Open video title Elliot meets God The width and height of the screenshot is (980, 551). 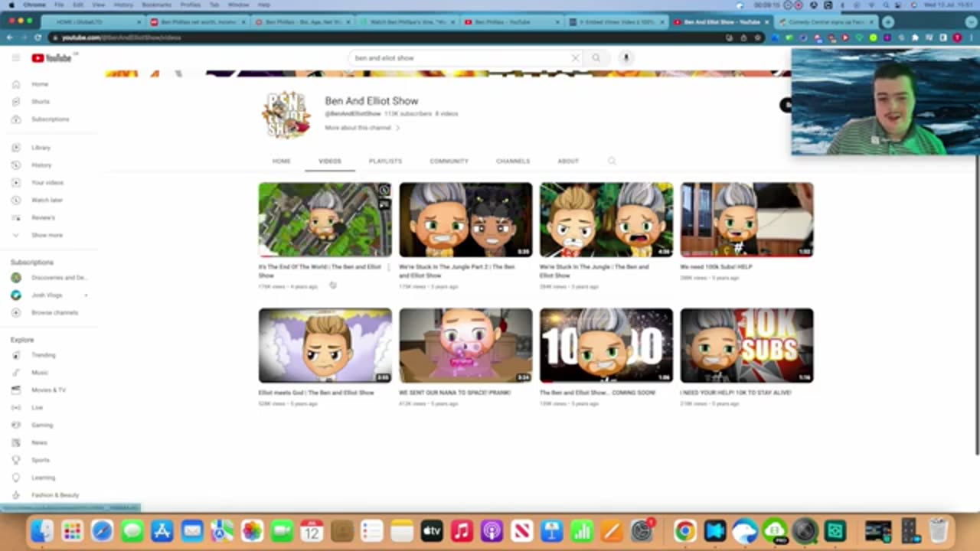[x=316, y=393]
